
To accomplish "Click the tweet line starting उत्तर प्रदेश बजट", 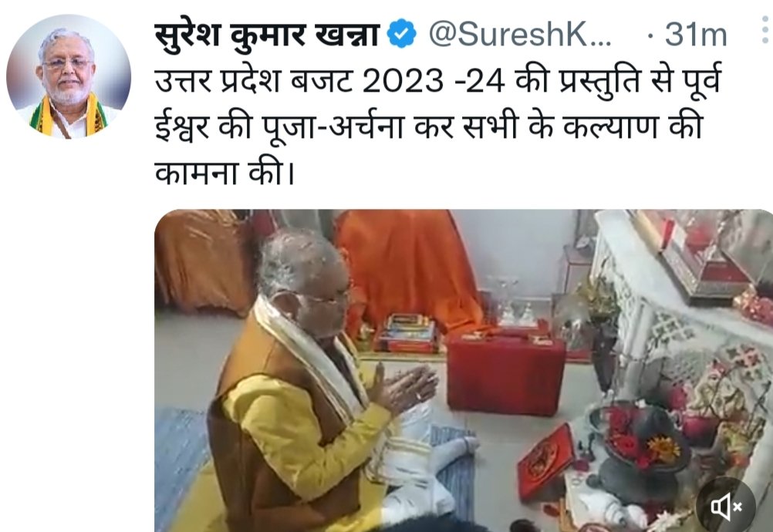I will point(437,81).
